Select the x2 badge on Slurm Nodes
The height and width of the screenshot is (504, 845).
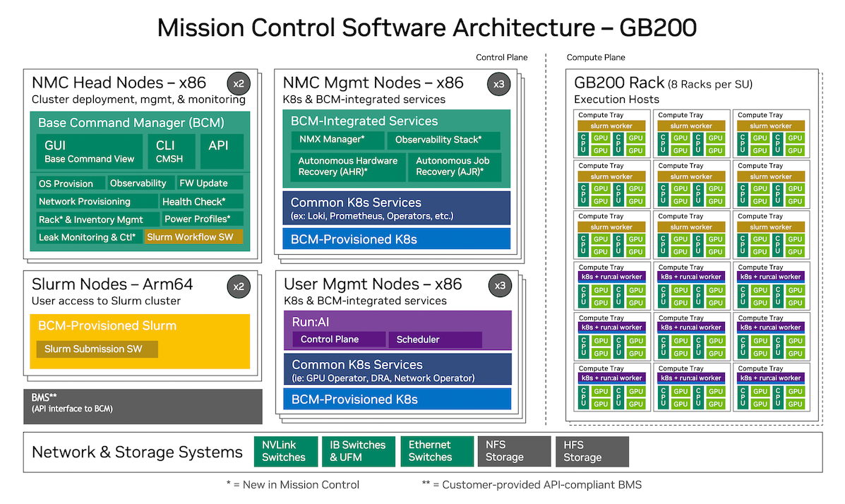(x=238, y=285)
